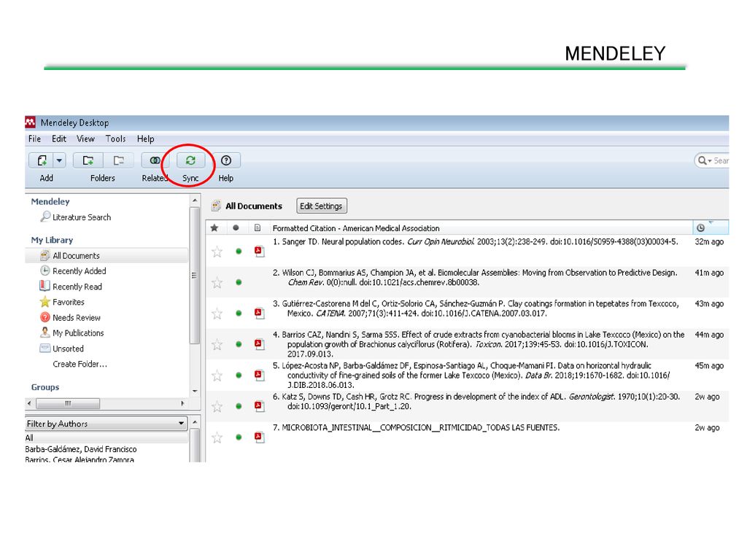Open the Edit menu
The width and height of the screenshot is (747, 560).
pos(59,139)
